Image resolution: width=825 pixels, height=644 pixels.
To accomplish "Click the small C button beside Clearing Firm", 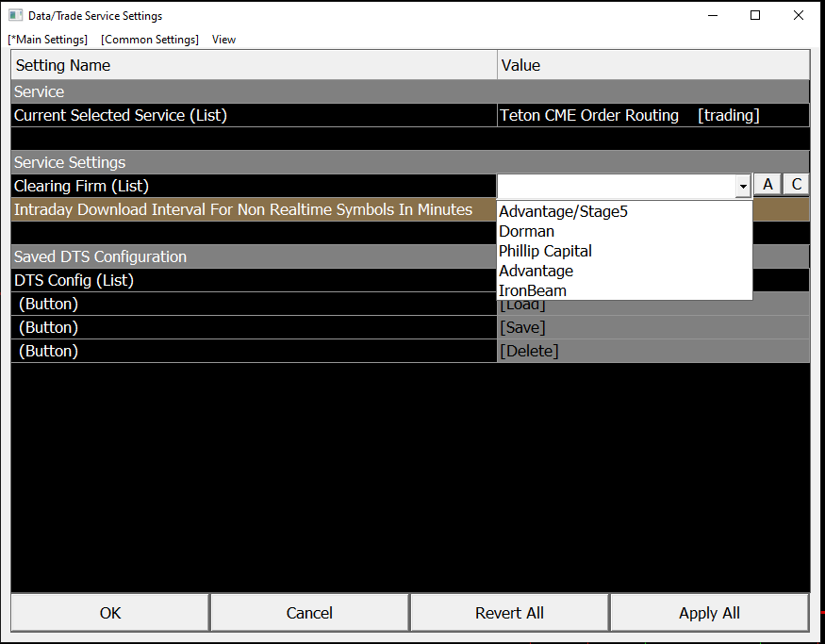I will (x=797, y=185).
